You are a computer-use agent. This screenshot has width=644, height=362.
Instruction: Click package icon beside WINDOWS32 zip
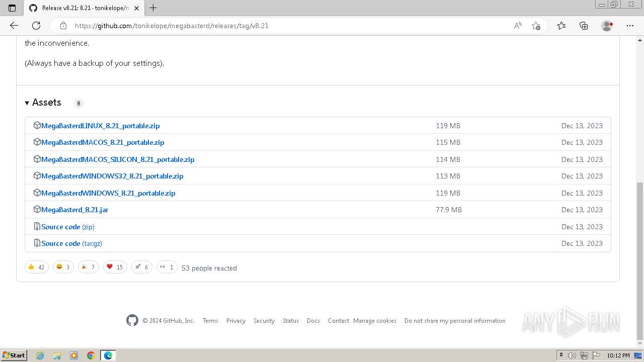[37, 175]
